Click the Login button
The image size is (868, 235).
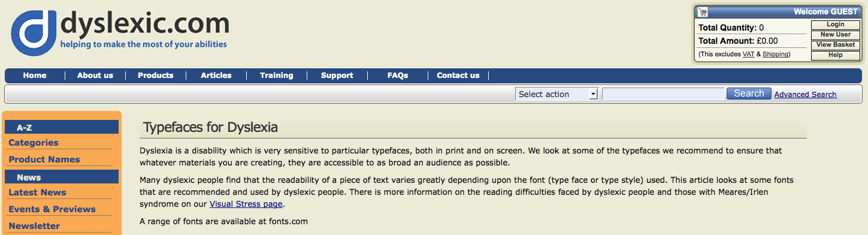(836, 25)
